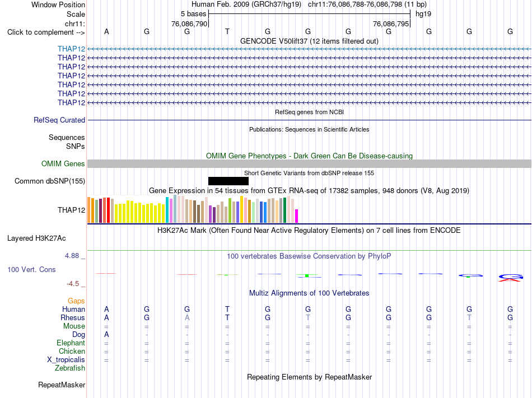532x398 pixels.
Task: Click the Human species label
Action: [x=73, y=309]
